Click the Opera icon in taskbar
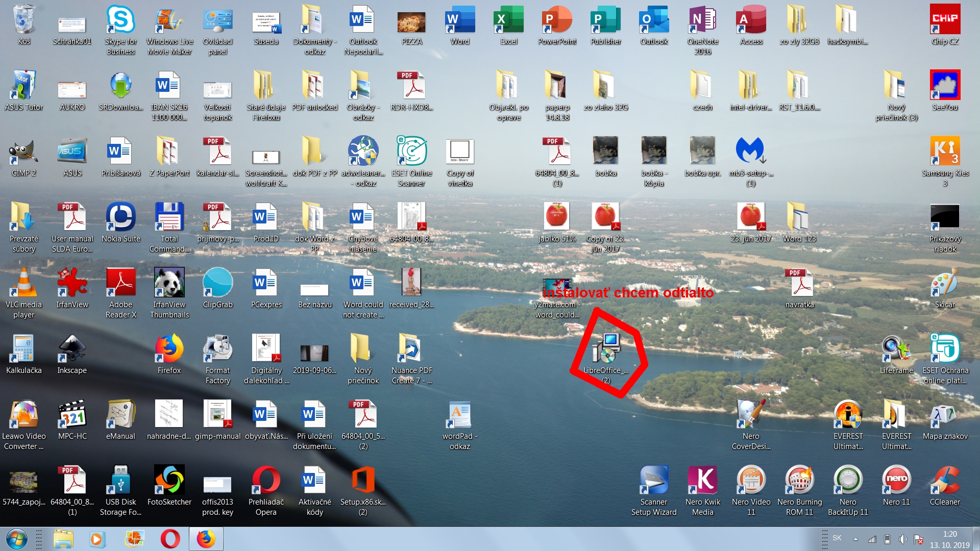 (x=170, y=539)
